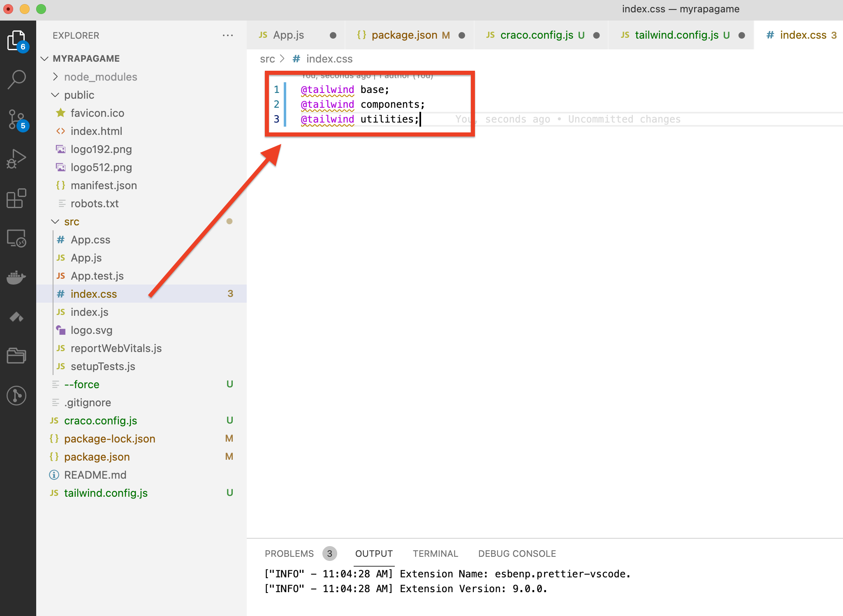Screen dimensions: 843x616
Task: Open the Explorer view in the activity bar
Action: [x=16, y=40]
